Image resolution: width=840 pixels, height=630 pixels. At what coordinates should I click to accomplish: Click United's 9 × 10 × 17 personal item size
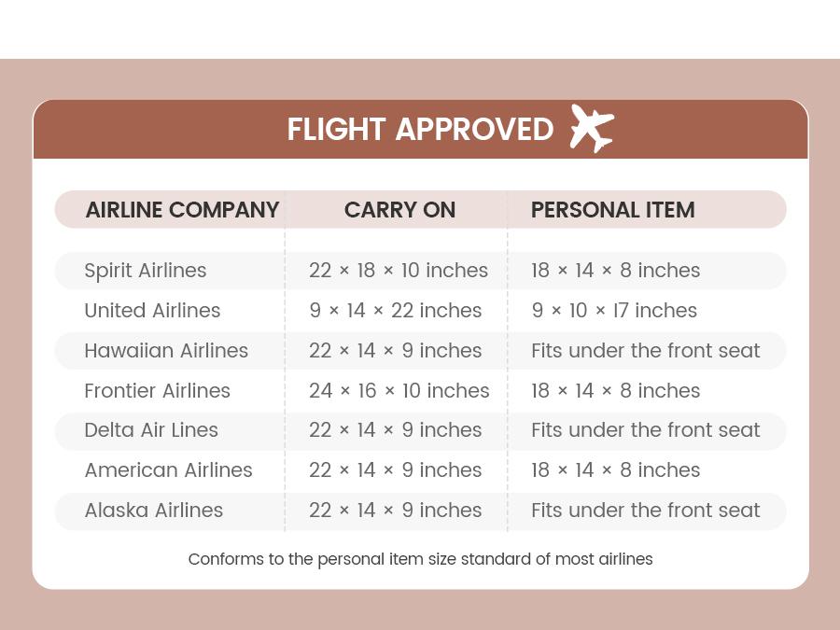coord(614,311)
